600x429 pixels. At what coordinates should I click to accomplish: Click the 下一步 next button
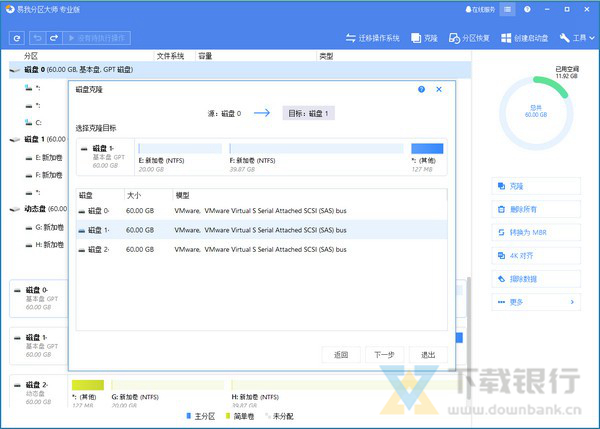coord(384,355)
